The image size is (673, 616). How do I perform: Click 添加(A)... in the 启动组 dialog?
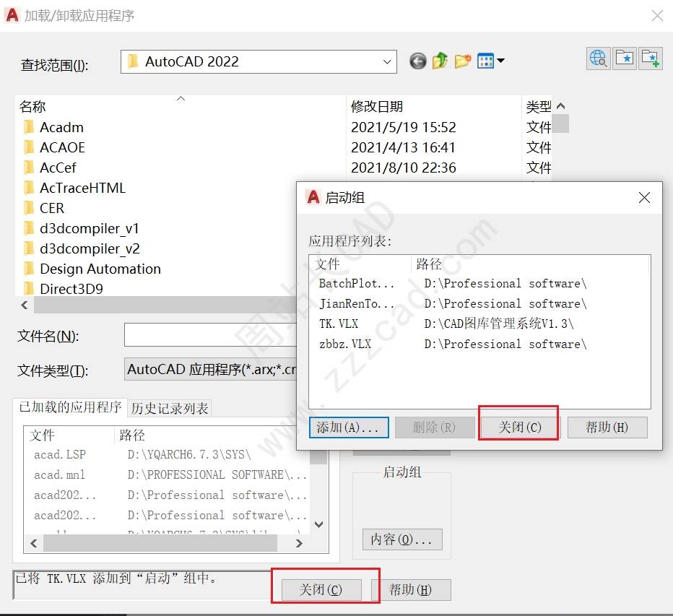349,428
